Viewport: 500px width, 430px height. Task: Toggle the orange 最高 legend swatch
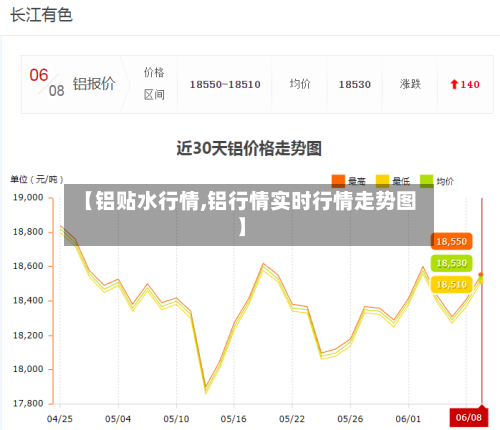[x=338, y=181]
